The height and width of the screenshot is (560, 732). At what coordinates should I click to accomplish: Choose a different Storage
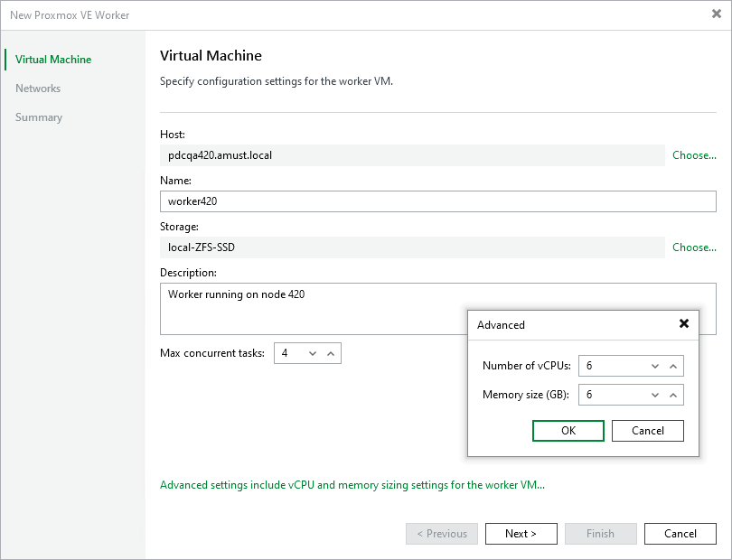click(x=694, y=247)
